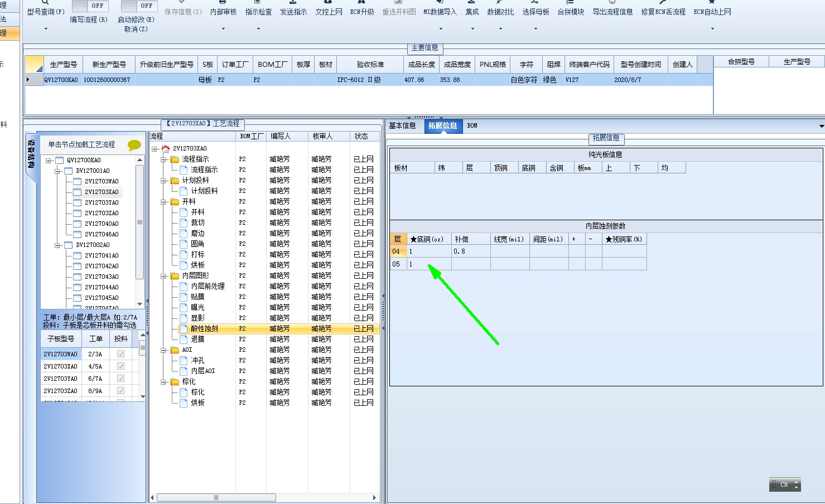The height and width of the screenshot is (504, 825).
Task: Click scroll-down arrow of sub-board table
Action: tap(143, 396)
